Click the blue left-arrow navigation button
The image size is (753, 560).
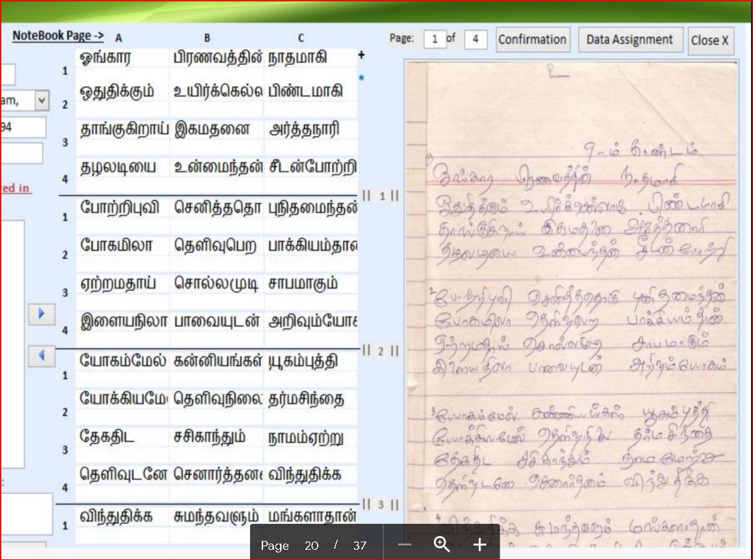click(x=41, y=356)
